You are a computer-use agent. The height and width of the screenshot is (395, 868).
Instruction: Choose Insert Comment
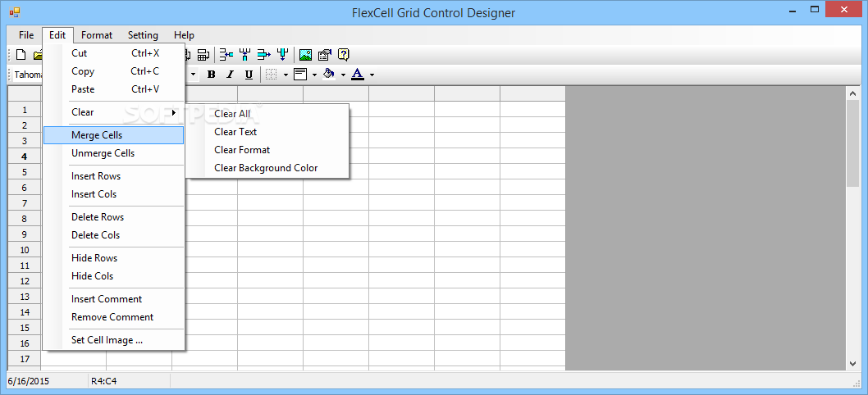click(113, 299)
